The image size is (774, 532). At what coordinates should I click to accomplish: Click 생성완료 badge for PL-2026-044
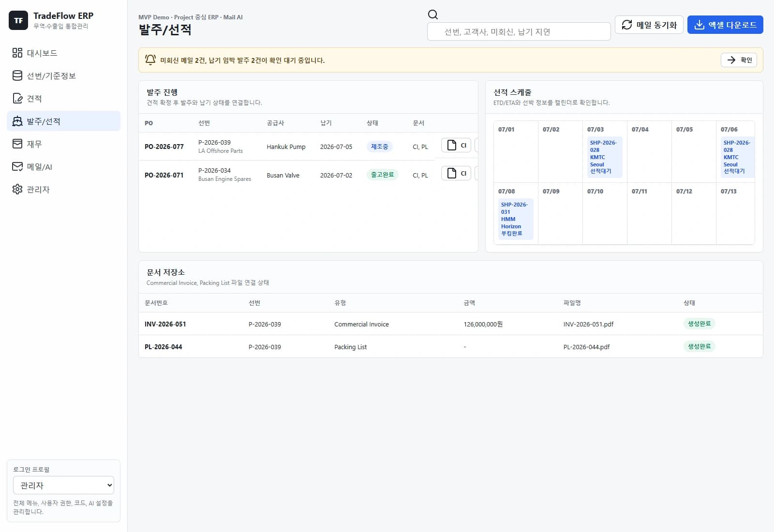point(700,346)
